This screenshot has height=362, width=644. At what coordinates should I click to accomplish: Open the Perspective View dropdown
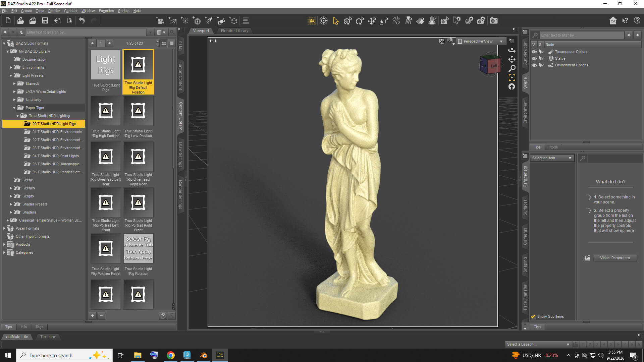(481, 41)
